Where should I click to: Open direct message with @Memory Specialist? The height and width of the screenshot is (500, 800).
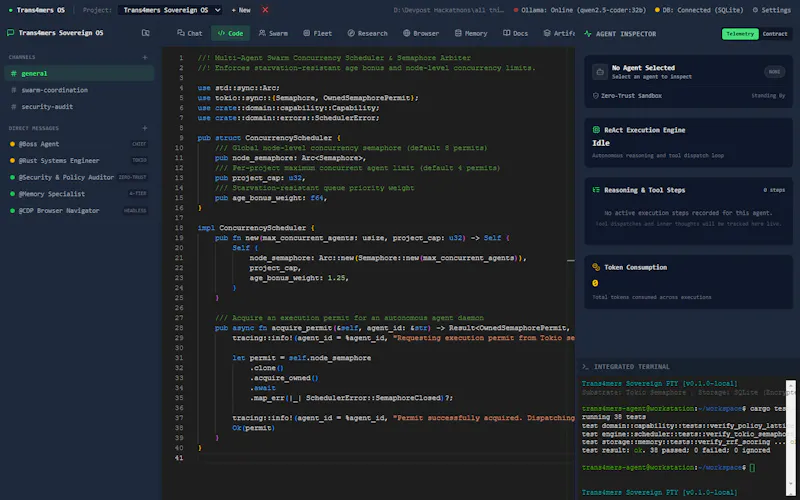[79, 194]
